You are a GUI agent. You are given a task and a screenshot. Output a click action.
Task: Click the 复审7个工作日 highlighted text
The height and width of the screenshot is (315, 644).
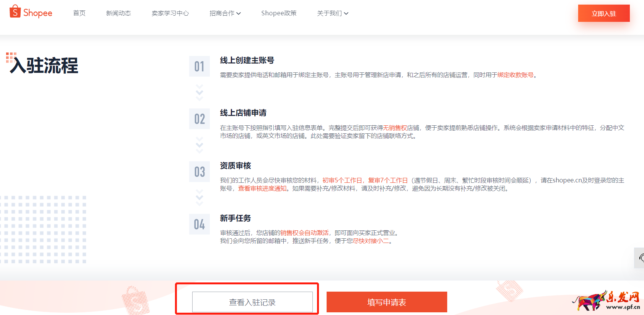(388, 180)
